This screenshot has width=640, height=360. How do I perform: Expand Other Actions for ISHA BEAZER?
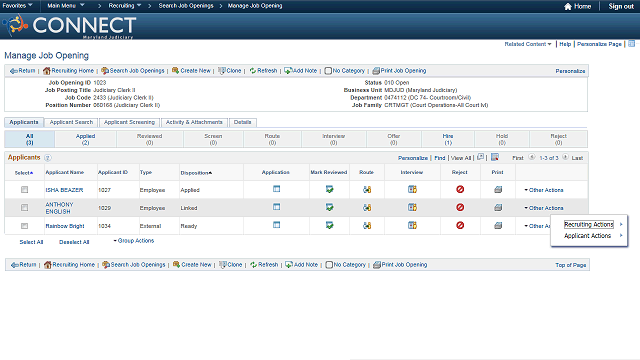544,190
